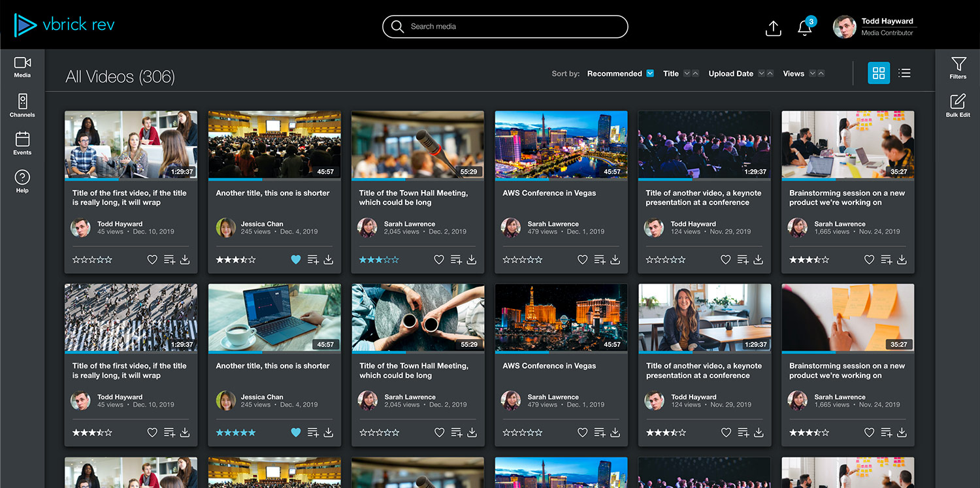The height and width of the screenshot is (488, 980).
Task: Unfavorite the conference hall video heart
Action: [x=296, y=259]
